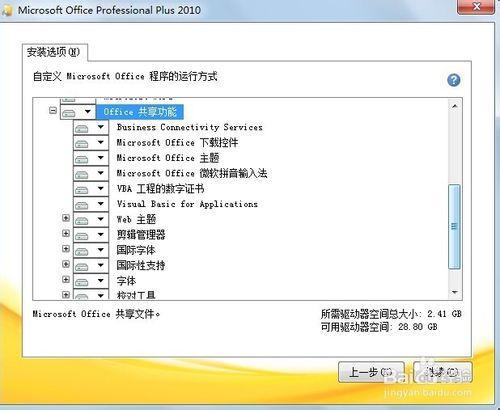Select the 国际性支持 item
Screen dimensions: 500x410
(141, 265)
